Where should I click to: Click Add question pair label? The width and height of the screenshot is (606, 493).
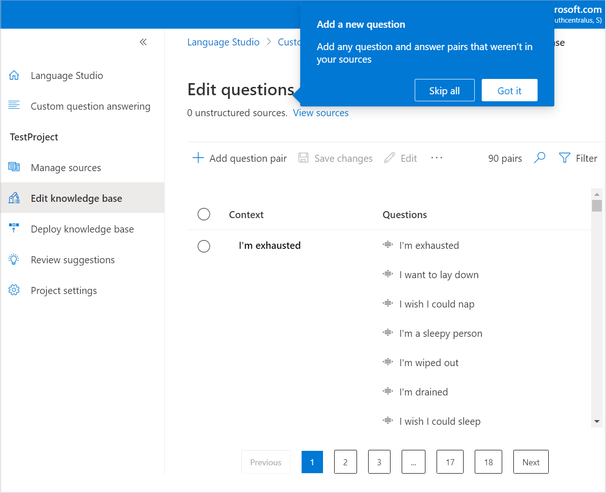click(x=248, y=158)
